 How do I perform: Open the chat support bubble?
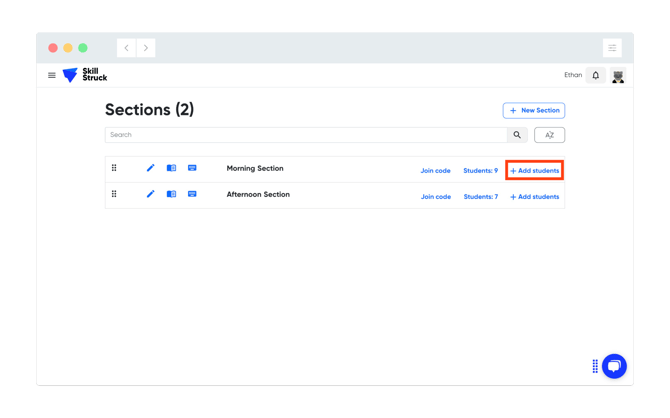click(x=614, y=366)
